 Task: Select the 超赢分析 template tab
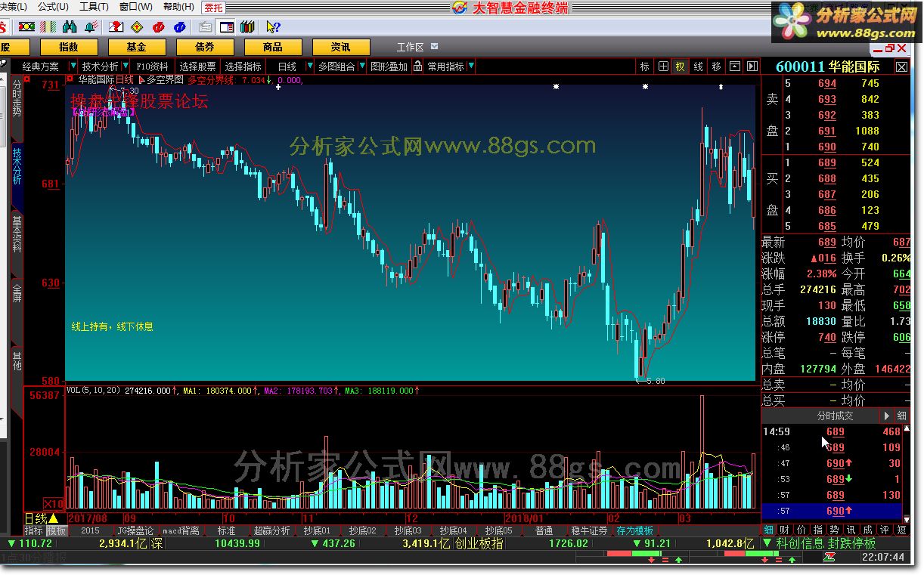click(271, 531)
